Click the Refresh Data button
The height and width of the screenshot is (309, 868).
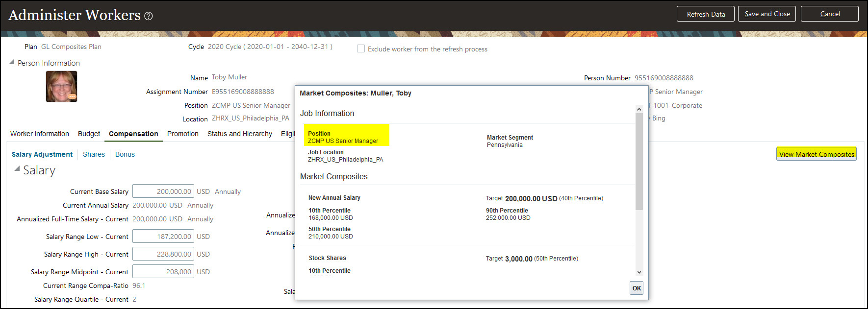pos(706,14)
